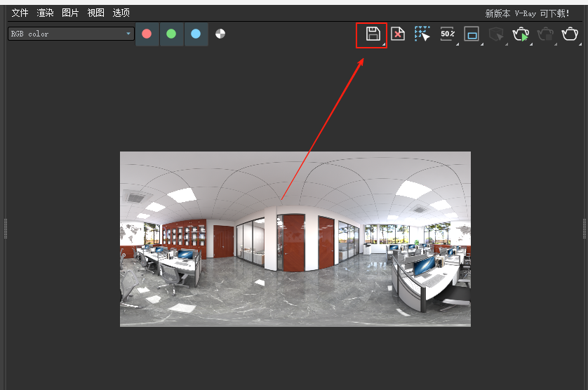Activate the follow mouse cursor icon
588x390 pixels.
click(x=422, y=34)
